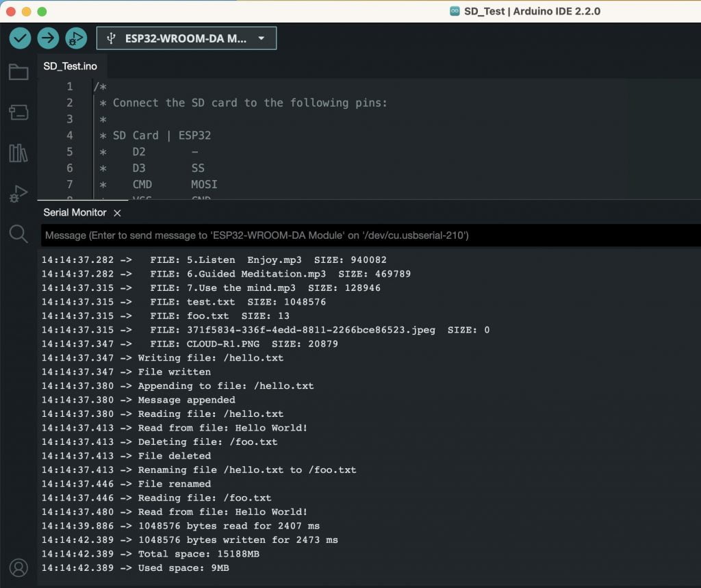Click the 'Message appended' log line
Image resolution: width=701 pixels, height=588 pixels.
(x=138, y=400)
